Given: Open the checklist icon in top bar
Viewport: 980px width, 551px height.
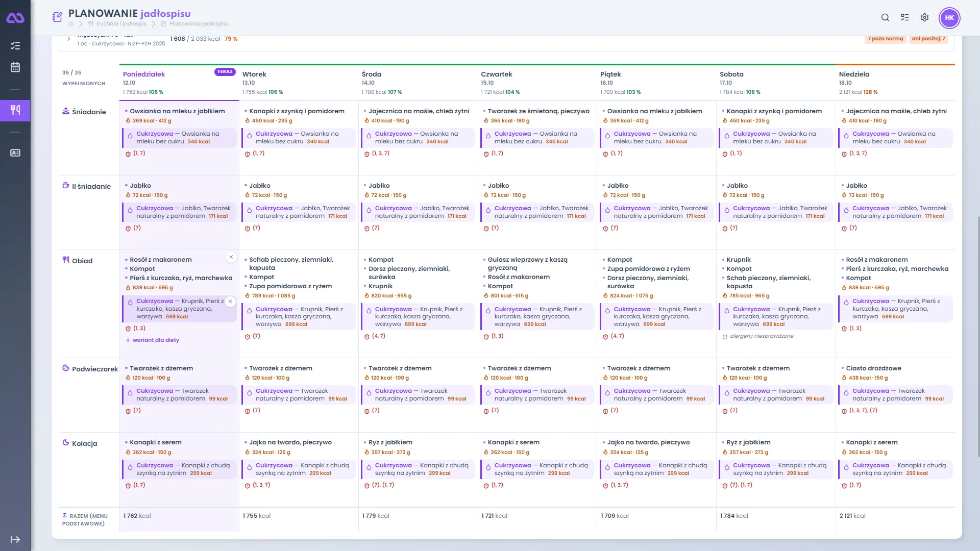Looking at the screenshot, I should tap(905, 17).
